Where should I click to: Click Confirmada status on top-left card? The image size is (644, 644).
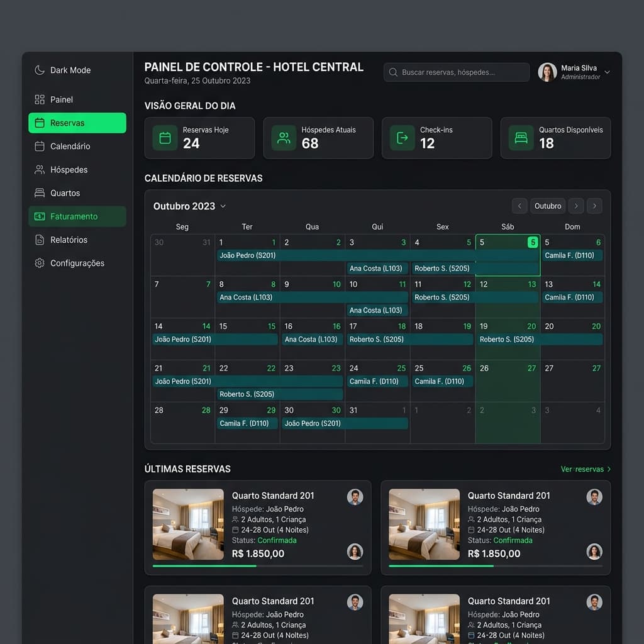click(x=277, y=540)
